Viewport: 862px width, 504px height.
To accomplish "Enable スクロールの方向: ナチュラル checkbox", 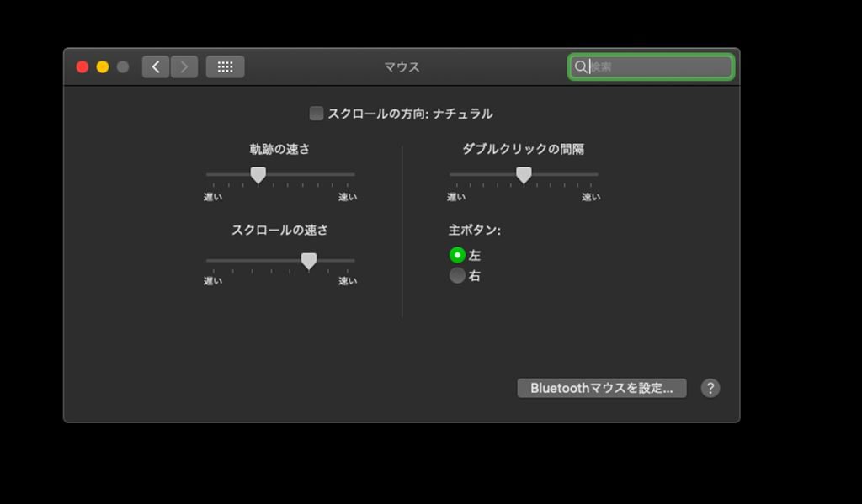I will pos(317,114).
